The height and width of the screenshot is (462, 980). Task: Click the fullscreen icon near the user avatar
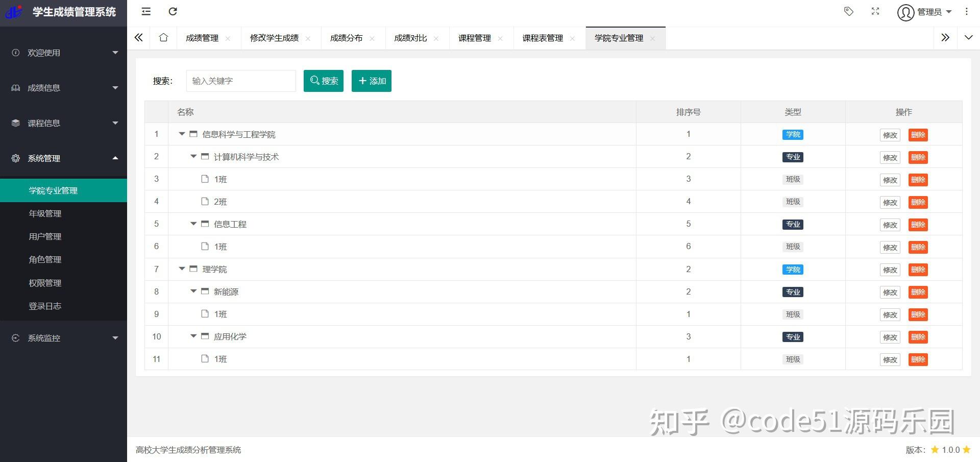875,11
